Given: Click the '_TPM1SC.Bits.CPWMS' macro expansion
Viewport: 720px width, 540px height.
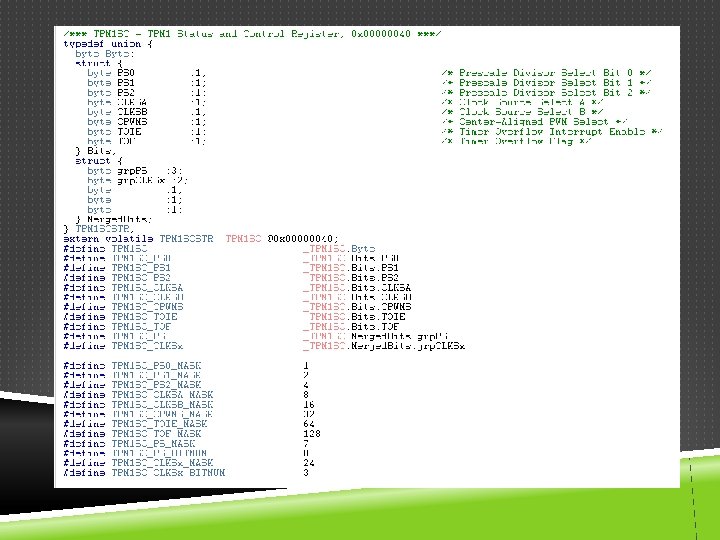Looking at the screenshot, I should tap(357, 307).
